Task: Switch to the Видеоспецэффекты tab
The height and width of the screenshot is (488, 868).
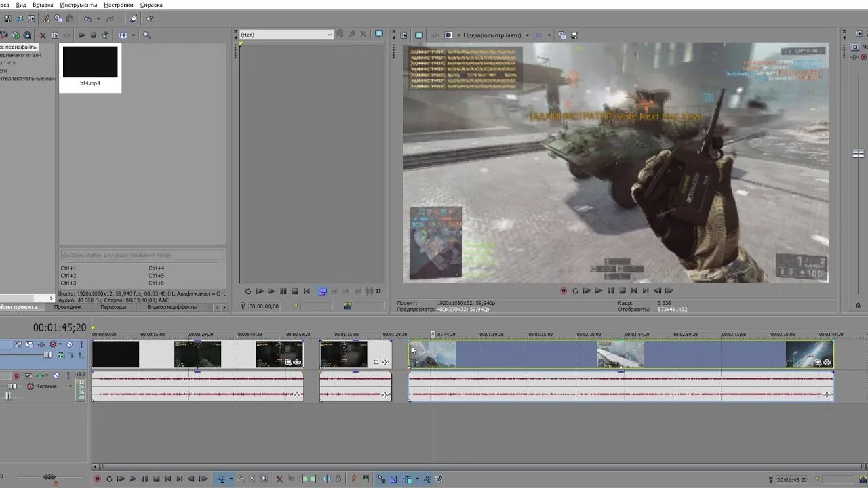Action: [172, 307]
